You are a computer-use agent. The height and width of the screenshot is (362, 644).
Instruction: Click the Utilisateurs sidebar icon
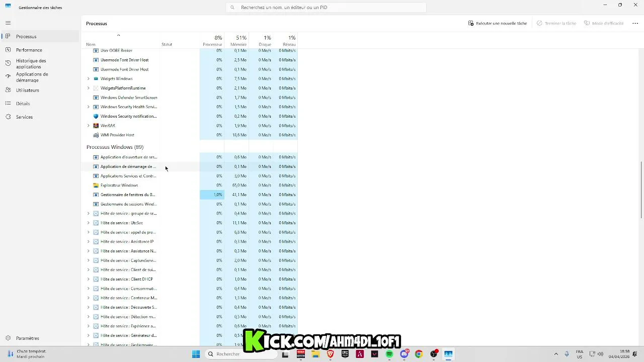(8, 90)
